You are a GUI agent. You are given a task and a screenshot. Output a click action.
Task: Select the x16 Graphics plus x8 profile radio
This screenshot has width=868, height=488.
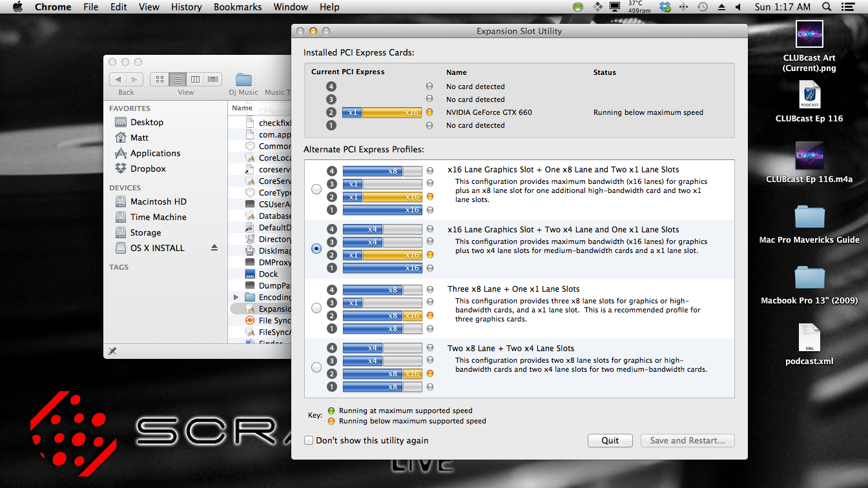tap(316, 190)
